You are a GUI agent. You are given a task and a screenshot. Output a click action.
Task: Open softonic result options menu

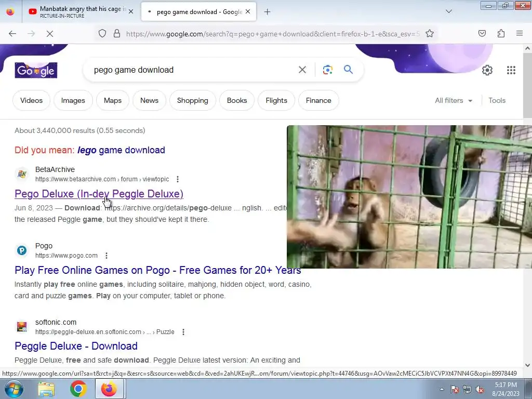point(183,332)
